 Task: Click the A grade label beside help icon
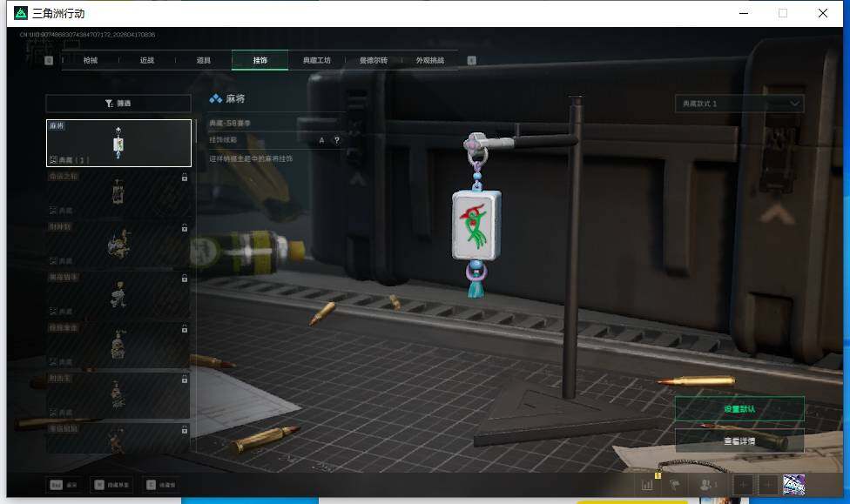[321, 140]
